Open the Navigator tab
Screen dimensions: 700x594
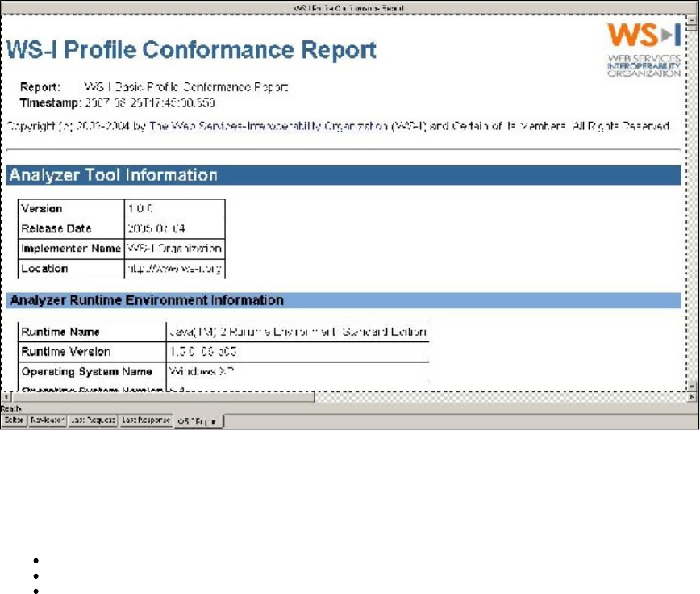click(x=48, y=420)
